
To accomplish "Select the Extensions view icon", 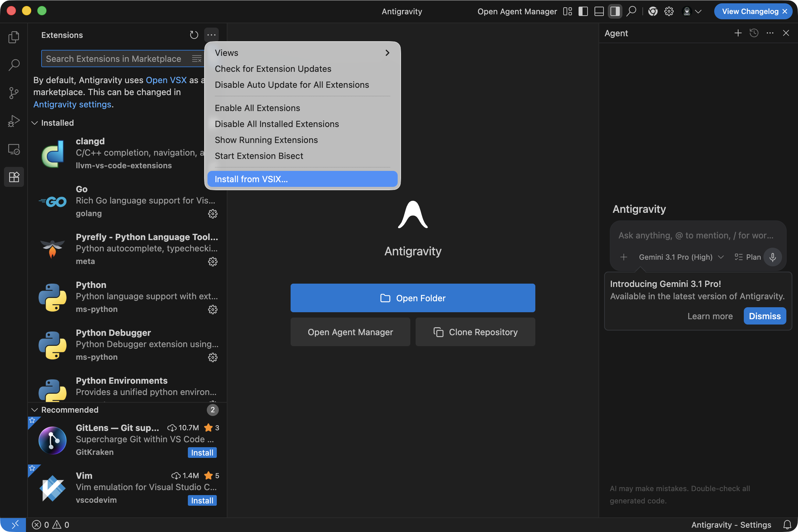I will [x=14, y=177].
